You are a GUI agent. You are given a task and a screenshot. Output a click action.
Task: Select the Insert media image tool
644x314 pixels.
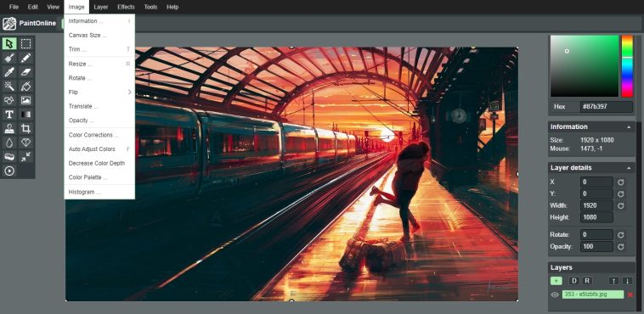[25, 100]
